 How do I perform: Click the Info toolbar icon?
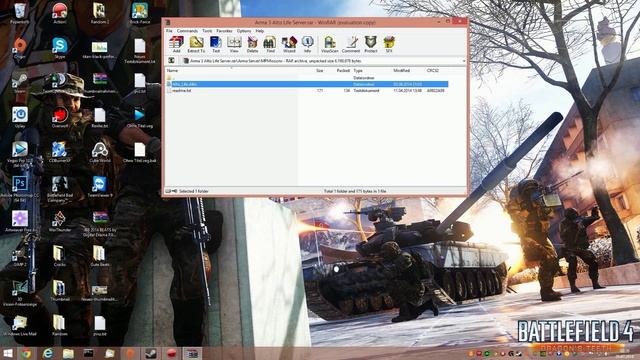(x=307, y=44)
